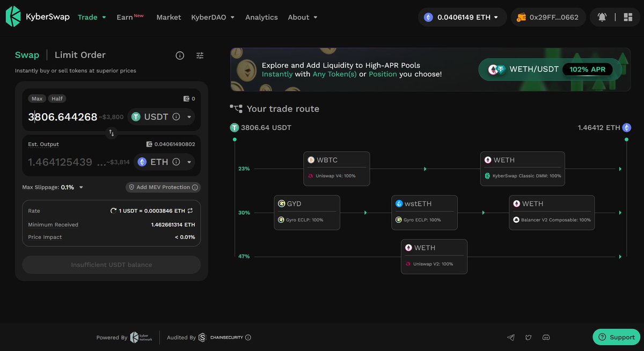Open the GYD route node
The image size is (644, 351).
coord(307,213)
